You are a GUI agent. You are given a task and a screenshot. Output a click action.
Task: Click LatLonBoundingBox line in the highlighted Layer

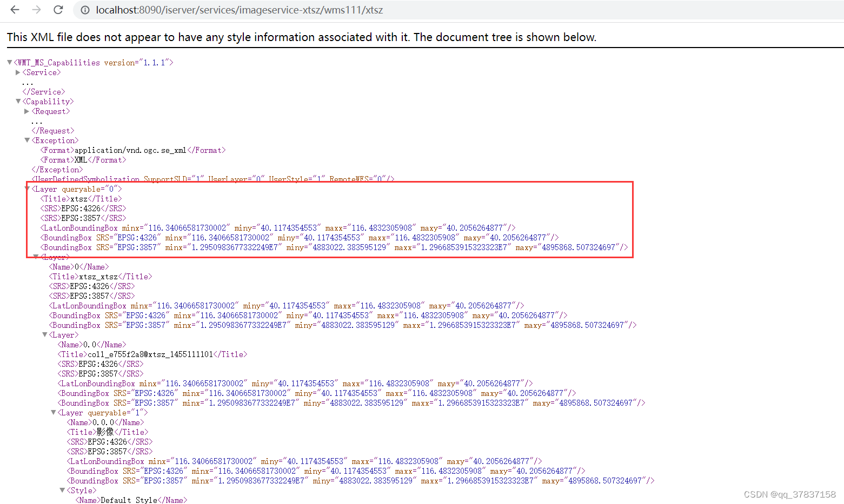(278, 228)
